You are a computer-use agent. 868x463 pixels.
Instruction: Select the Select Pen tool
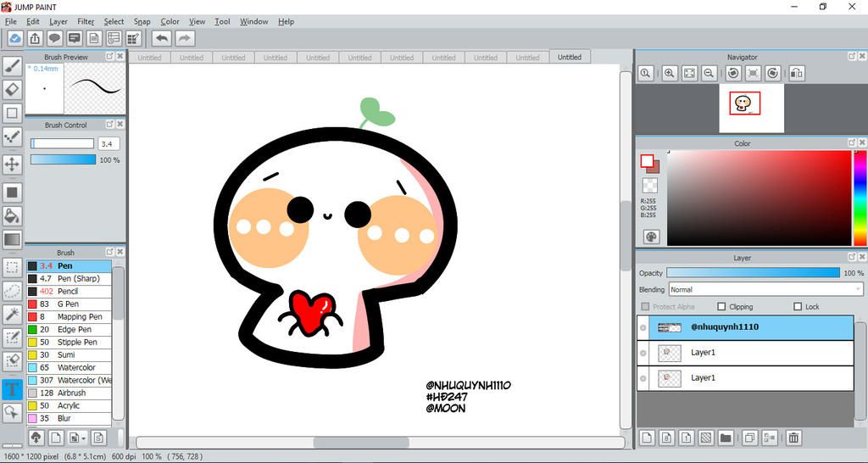pos(12,337)
